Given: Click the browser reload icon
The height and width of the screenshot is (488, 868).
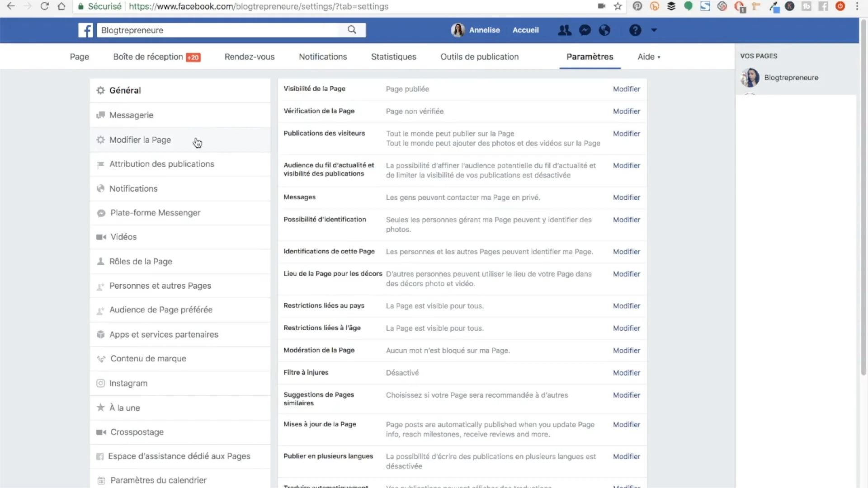Looking at the screenshot, I should [x=44, y=6].
